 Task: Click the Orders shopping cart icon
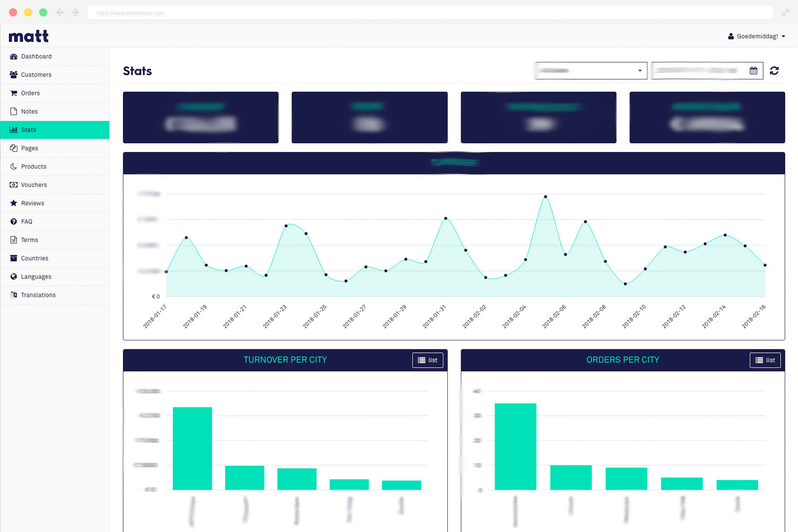(14, 93)
